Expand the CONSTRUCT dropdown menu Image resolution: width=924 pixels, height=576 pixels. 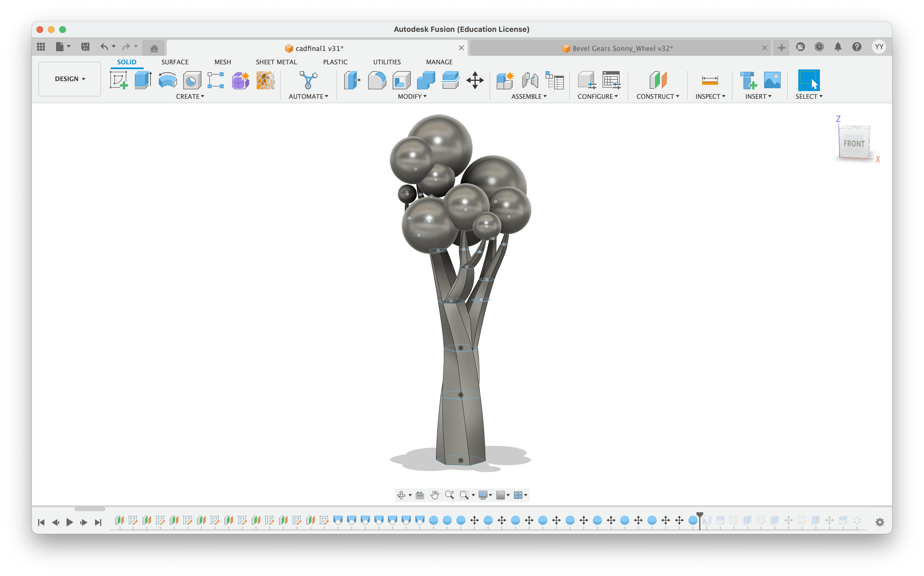[x=657, y=96]
